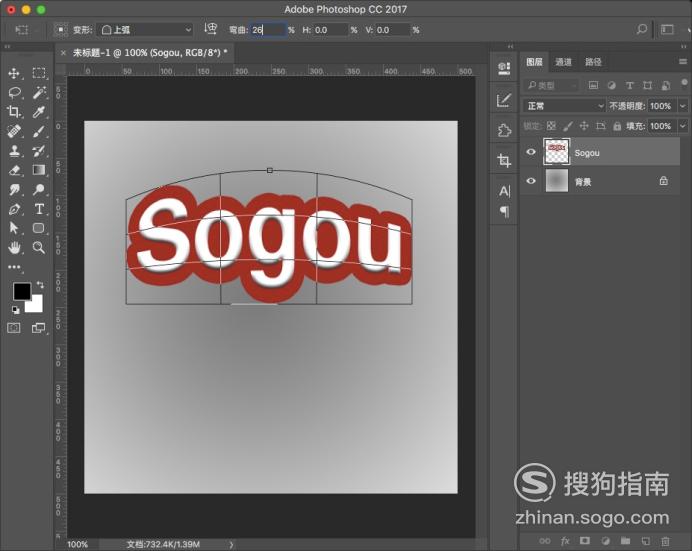Close the 未标题-1 document tab

[x=63, y=53]
